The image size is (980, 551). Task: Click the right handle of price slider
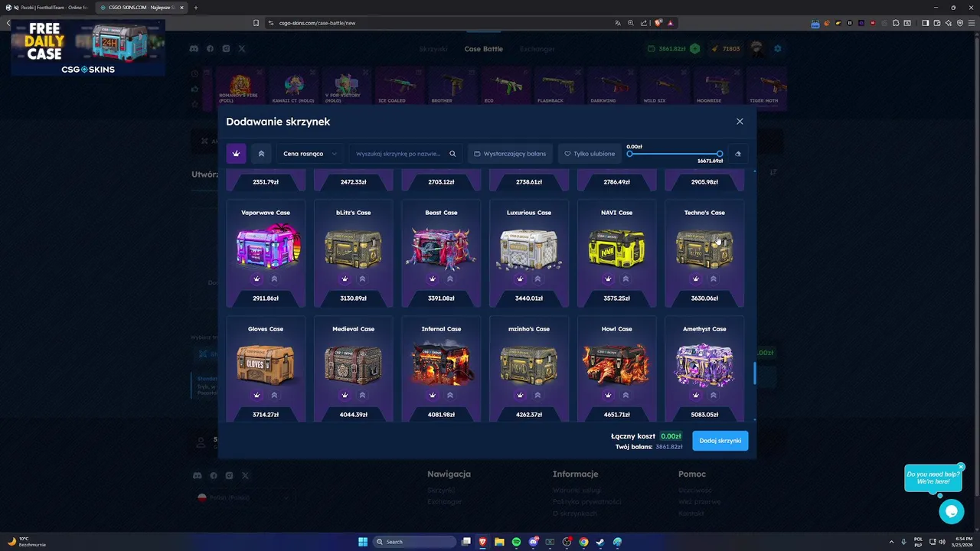point(720,154)
